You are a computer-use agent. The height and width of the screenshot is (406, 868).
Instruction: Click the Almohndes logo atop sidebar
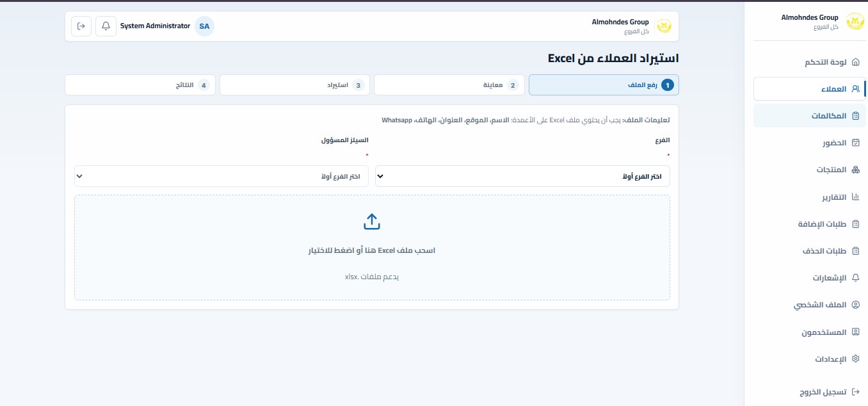point(854,22)
